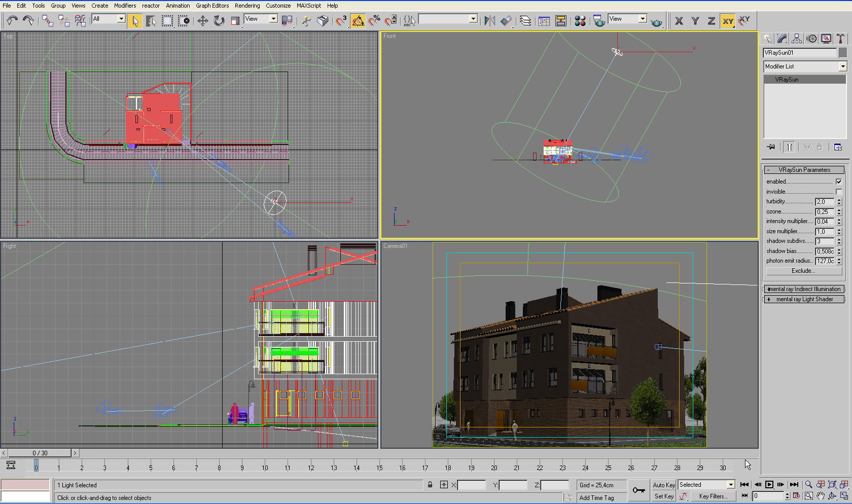The width and height of the screenshot is (852, 504).
Task: Toggle Percent Snap
Action: click(374, 21)
